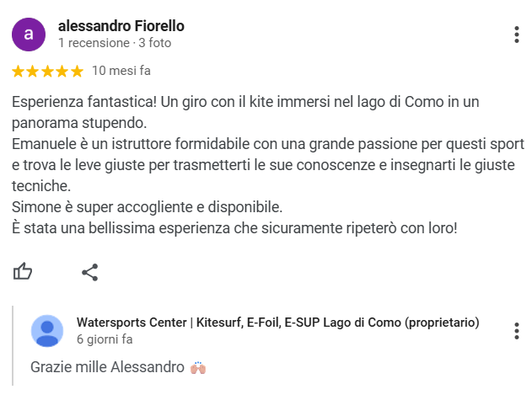The height and width of the screenshot is (400, 532).
Task: Click the "6 giorni fa" reply timestamp
Action: pyautogui.click(x=105, y=339)
